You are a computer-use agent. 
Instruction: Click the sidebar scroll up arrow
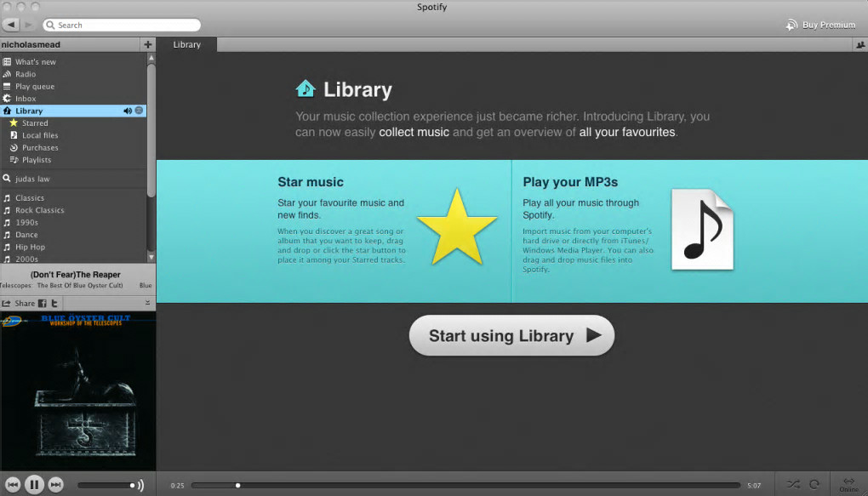tap(151, 58)
